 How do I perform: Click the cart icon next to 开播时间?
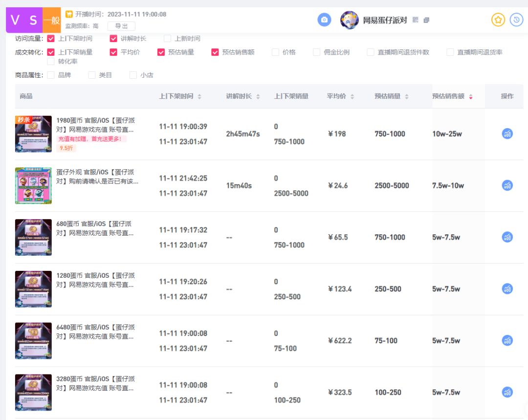(x=69, y=14)
